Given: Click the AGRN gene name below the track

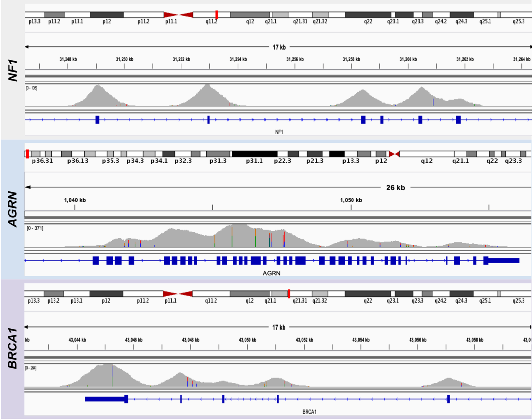Looking at the screenshot, I should 271,273.
